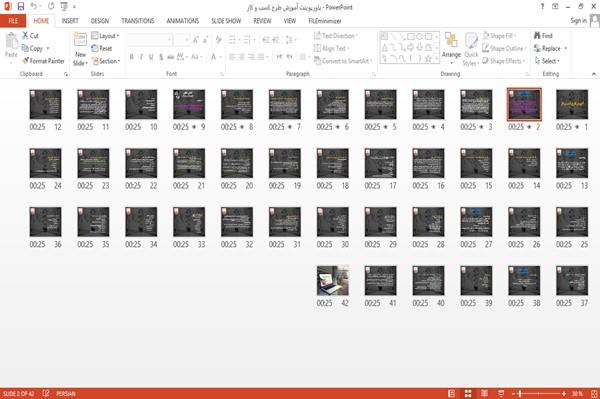Open the Copy dropdown arrow
Screen dimensions: 600x399
pyautogui.click(x=48, y=48)
